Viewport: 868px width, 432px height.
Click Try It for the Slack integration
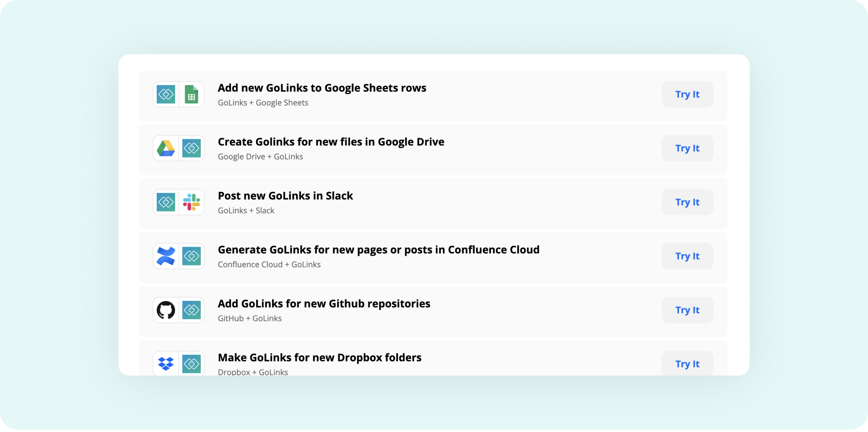[x=687, y=202]
